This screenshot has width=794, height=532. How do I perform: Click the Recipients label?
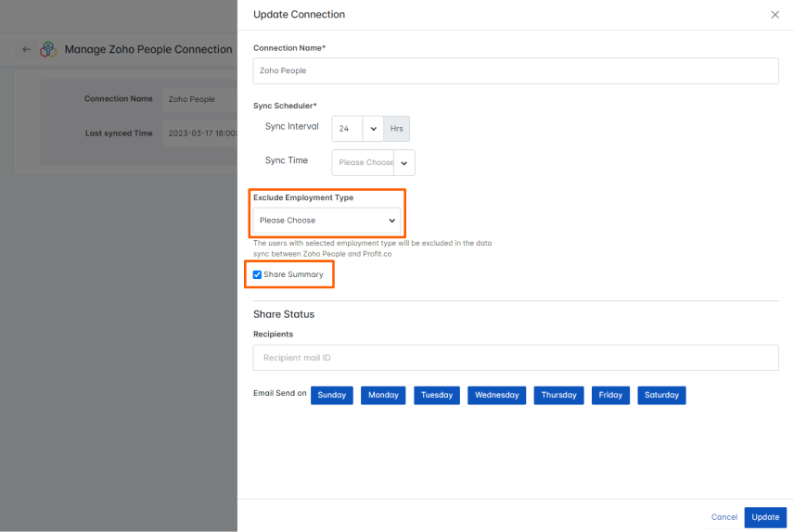[273, 334]
